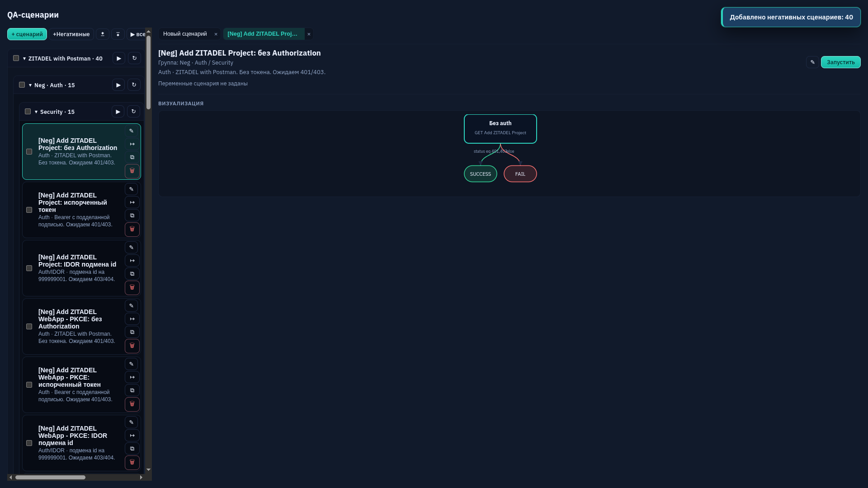Switch to the 'Новый сценарий' tab
This screenshot has width=868, height=488.
185,34
